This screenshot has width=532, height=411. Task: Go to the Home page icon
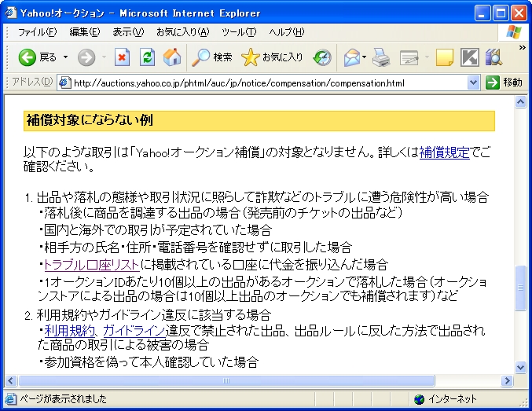[x=172, y=57]
